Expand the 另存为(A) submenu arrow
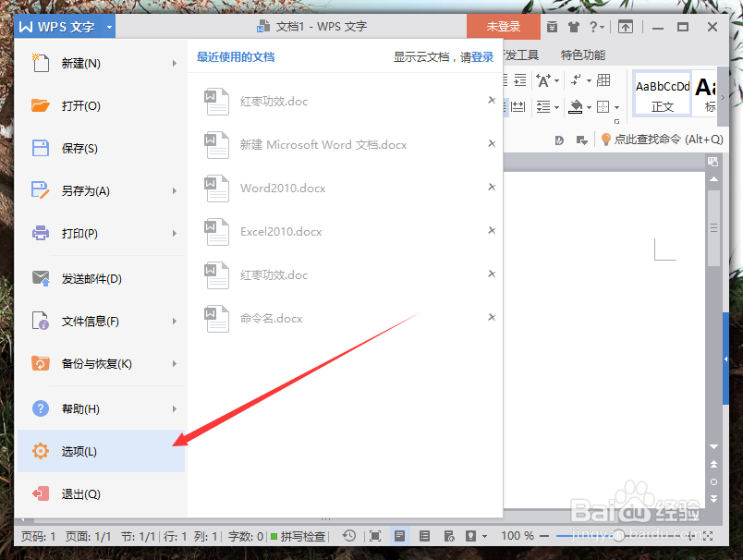The height and width of the screenshot is (560, 743). pos(175,191)
